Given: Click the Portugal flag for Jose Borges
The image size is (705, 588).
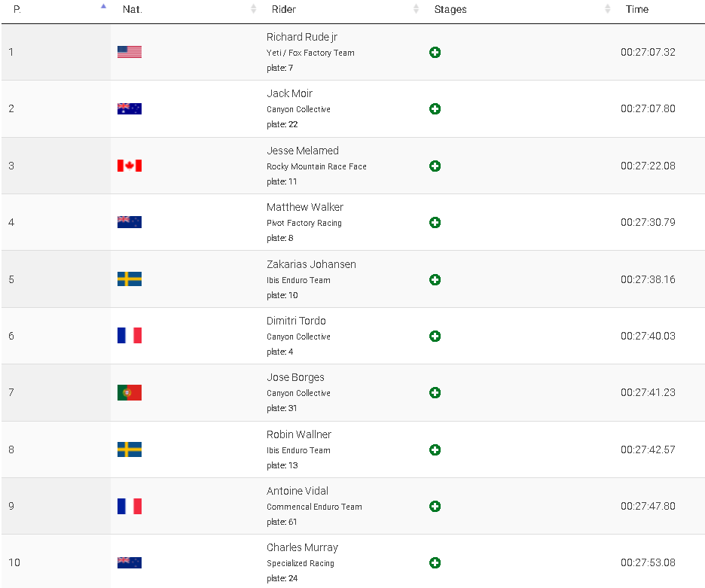Looking at the screenshot, I should coord(130,393).
